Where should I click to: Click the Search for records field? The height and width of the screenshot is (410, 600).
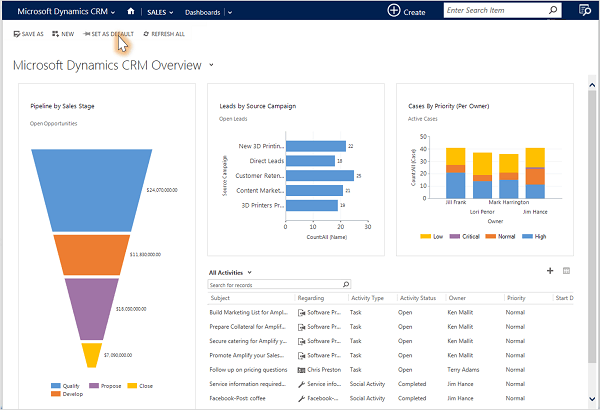(273, 285)
